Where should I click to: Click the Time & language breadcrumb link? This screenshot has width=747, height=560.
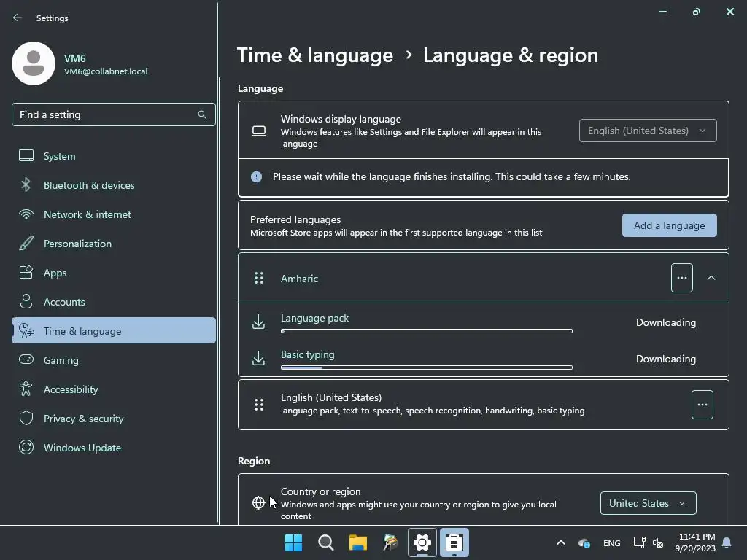click(x=315, y=55)
